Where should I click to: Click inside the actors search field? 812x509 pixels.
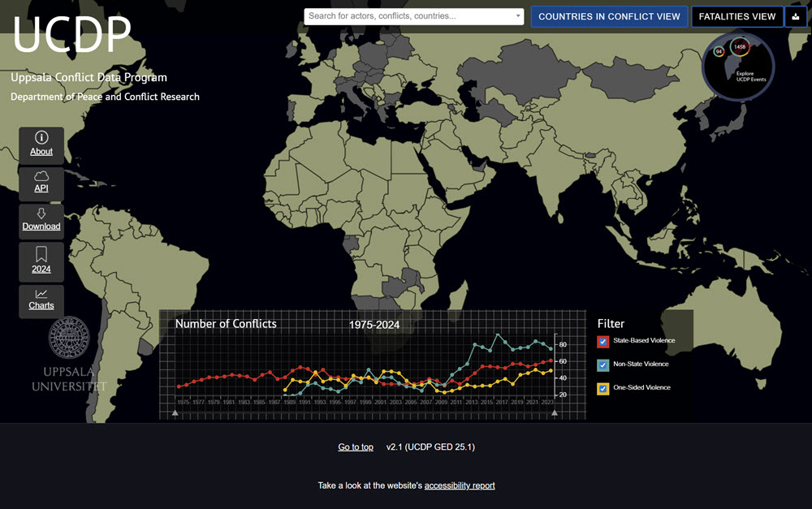coord(406,16)
